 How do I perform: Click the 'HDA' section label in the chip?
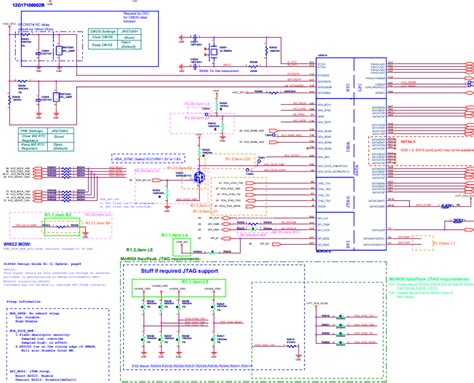[348, 148]
